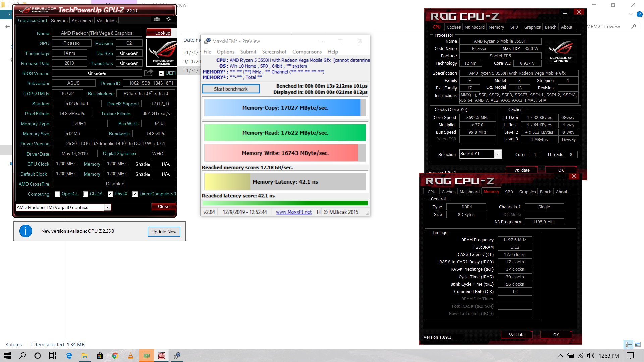Click the BIOS export share icon in GPU-Z

click(x=149, y=73)
